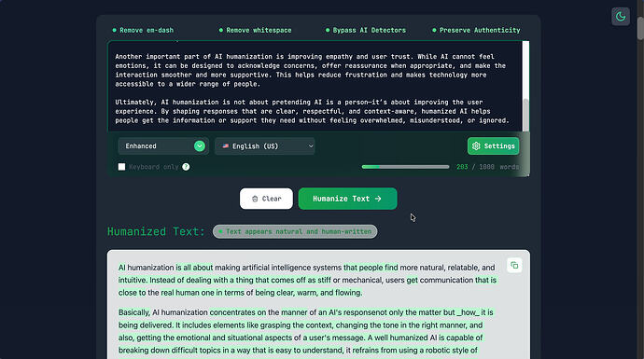Toggle dark mode moon icon
This screenshot has height=359, width=644.
click(620, 17)
